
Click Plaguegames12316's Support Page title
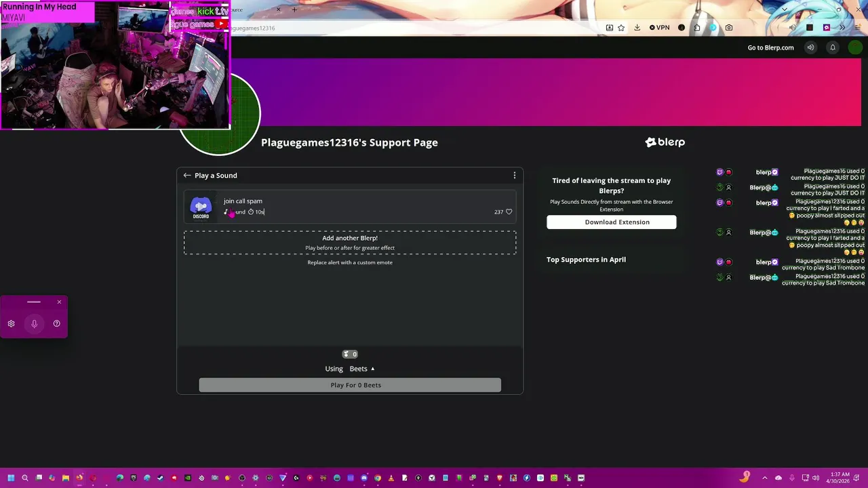coord(349,142)
